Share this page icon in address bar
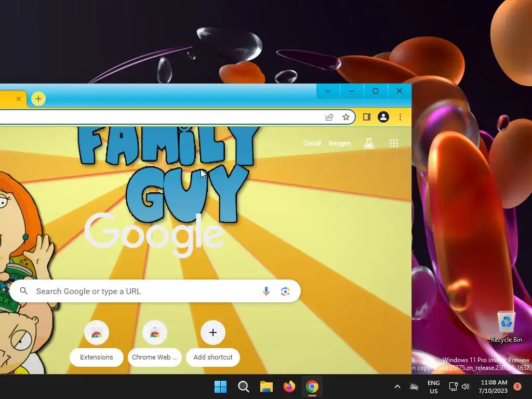532x399 pixels. click(x=329, y=117)
